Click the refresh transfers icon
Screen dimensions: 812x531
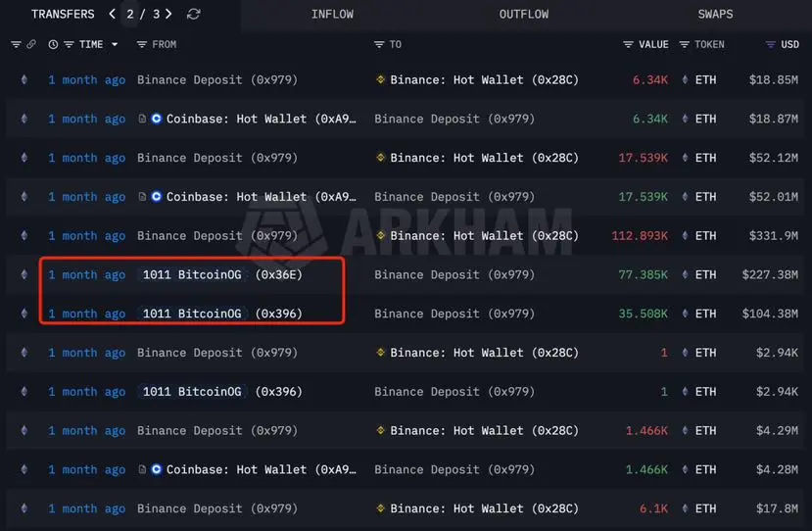pyautogui.click(x=193, y=14)
